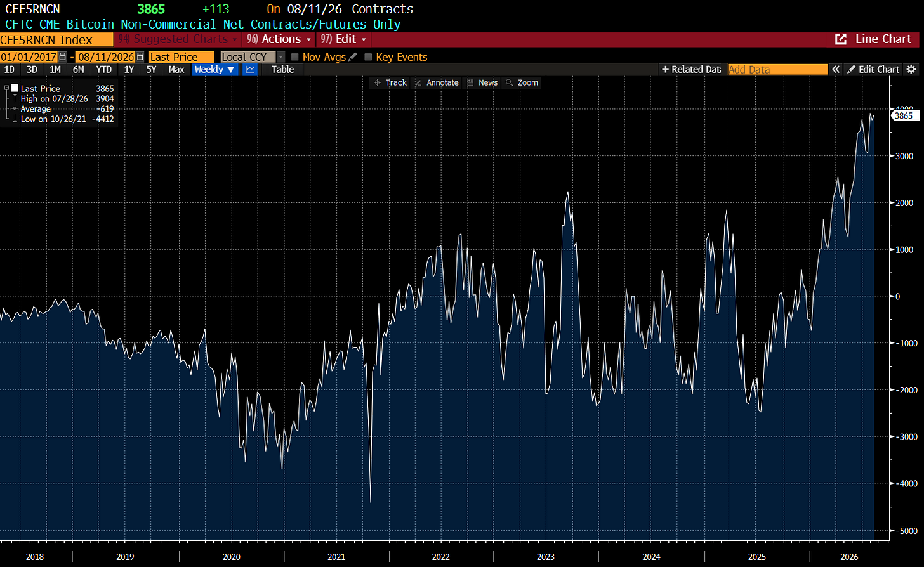
Task: Select the 1M time range
Action: click(55, 70)
